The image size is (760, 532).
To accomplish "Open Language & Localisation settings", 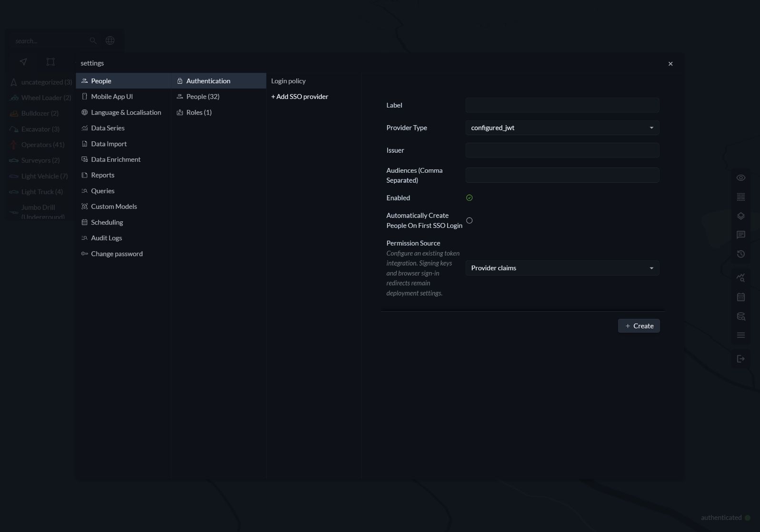I will tap(123, 112).
